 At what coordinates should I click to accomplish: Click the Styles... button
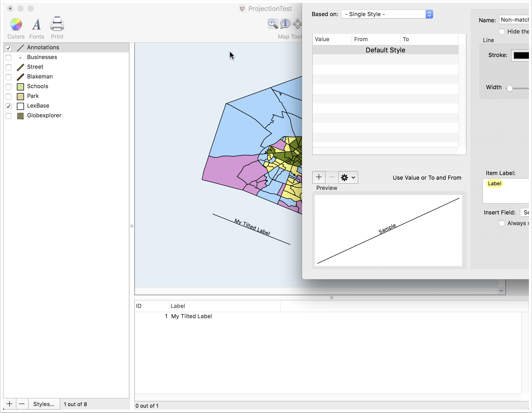coord(44,404)
